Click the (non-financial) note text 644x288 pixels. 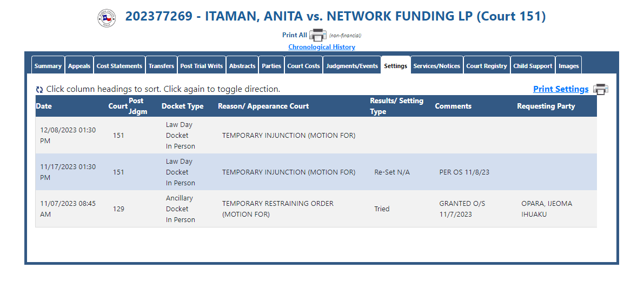(x=345, y=36)
